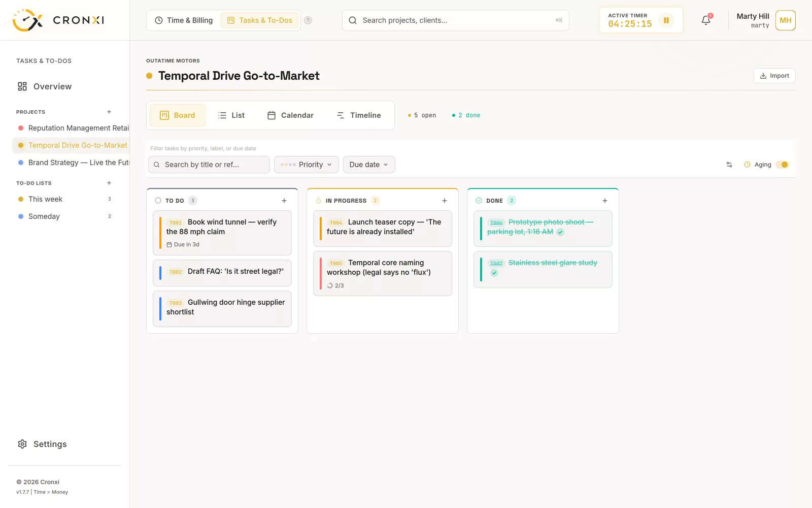The height and width of the screenshot is (508, 812).
Task: Click the '2 done' status count
Action: coord(466,115)
